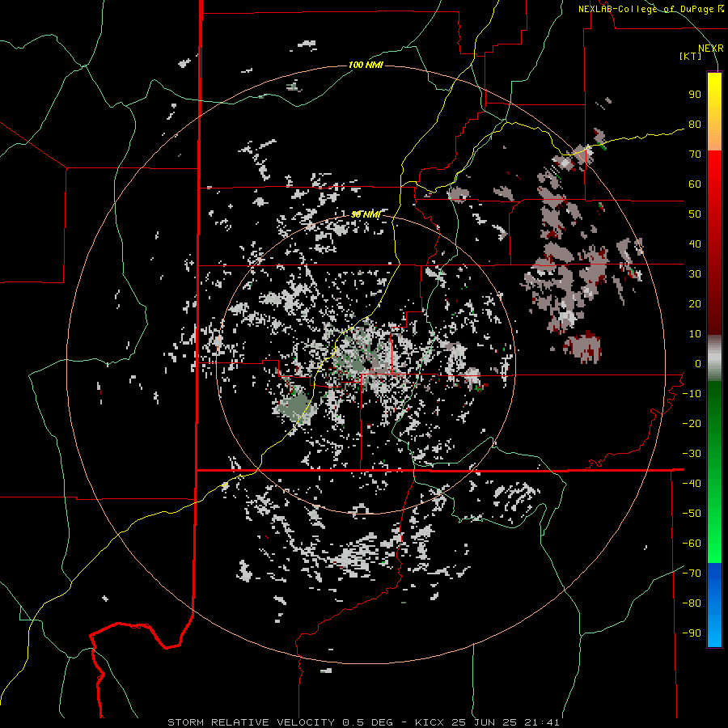Viewport: 728px width, 728px height.
Task: Click the 10 value on velocity scale
Action: pos(695,334)
